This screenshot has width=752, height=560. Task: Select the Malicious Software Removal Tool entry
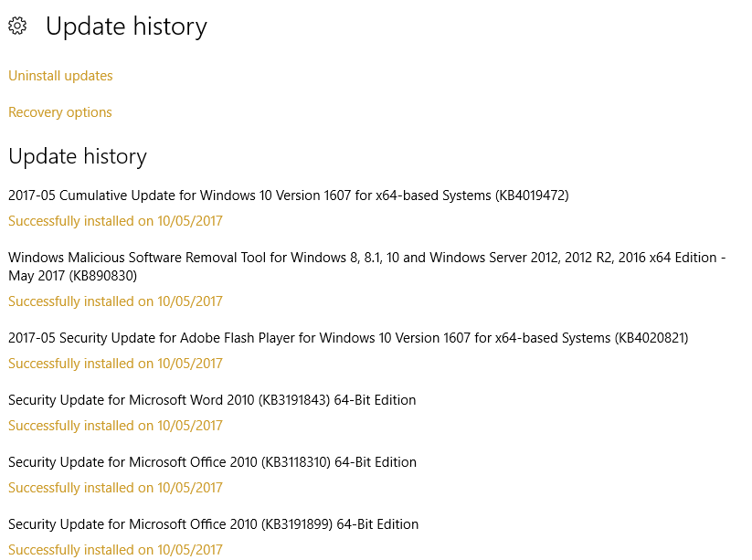(x=367, y=267)
